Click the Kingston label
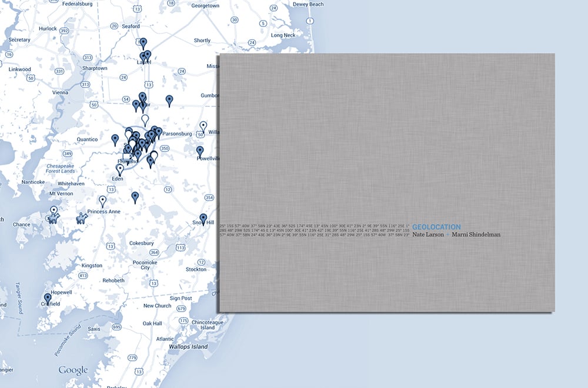The height and width of the screenshot is (388, 588). pos(92,265)
